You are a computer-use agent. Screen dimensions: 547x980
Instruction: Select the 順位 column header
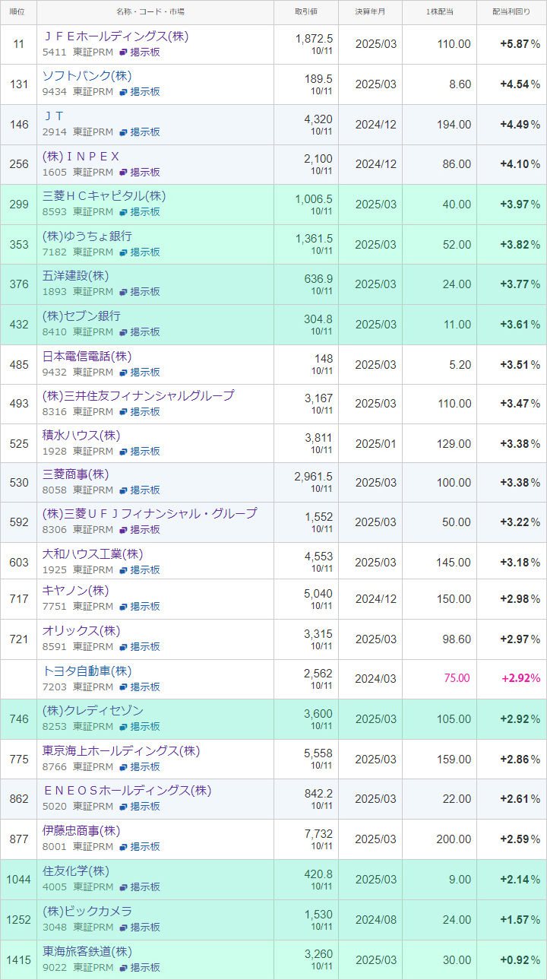coord(18,12)
